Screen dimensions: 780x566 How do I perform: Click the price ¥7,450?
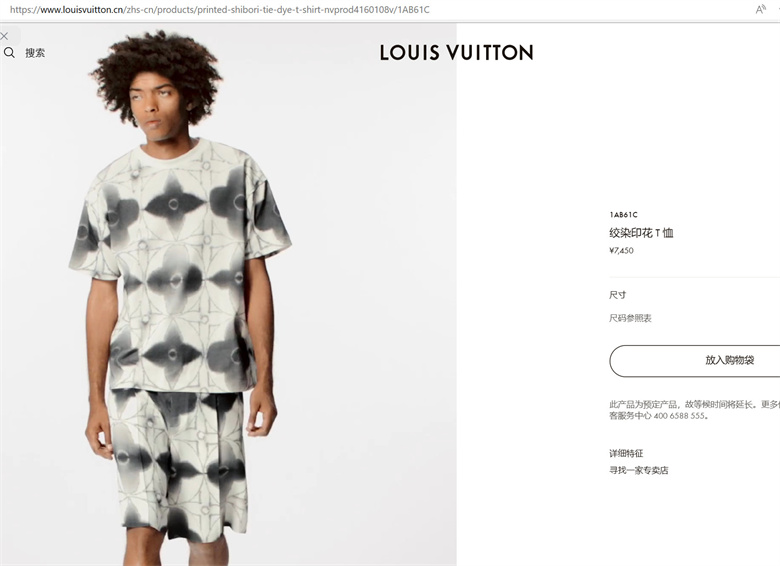click(x=621, y=251)
